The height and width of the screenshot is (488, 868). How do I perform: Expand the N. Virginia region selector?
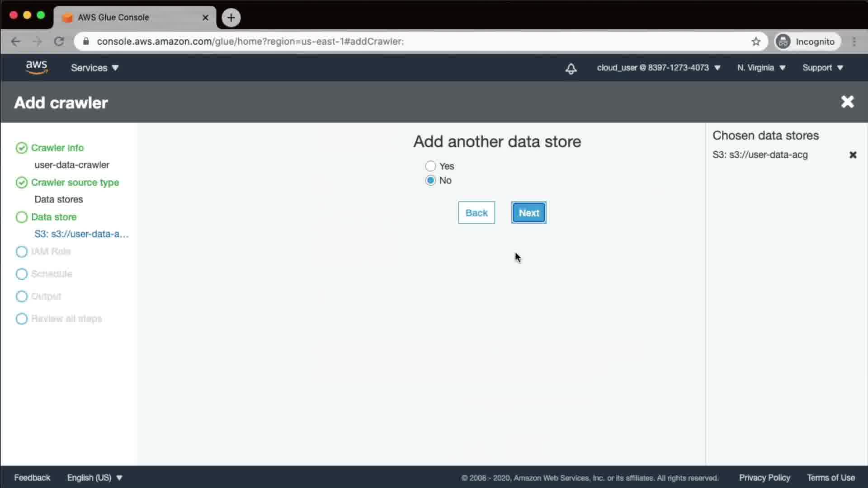pyautogui.click(x=761, y=68)
